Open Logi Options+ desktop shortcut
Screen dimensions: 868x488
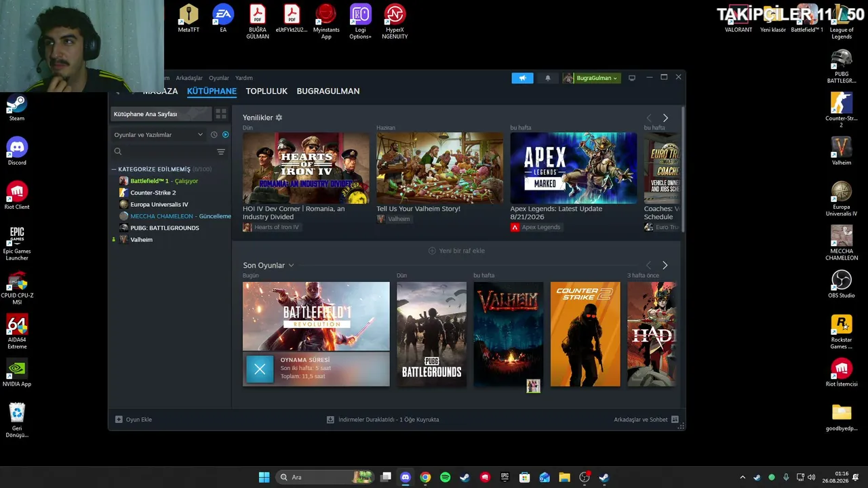click(361, 22)
